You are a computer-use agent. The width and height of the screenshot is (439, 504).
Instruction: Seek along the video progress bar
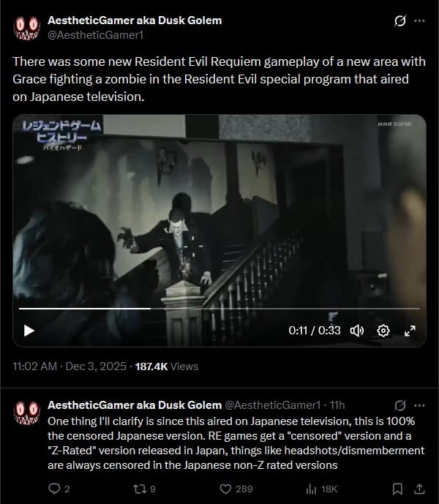tap(219, 309)
